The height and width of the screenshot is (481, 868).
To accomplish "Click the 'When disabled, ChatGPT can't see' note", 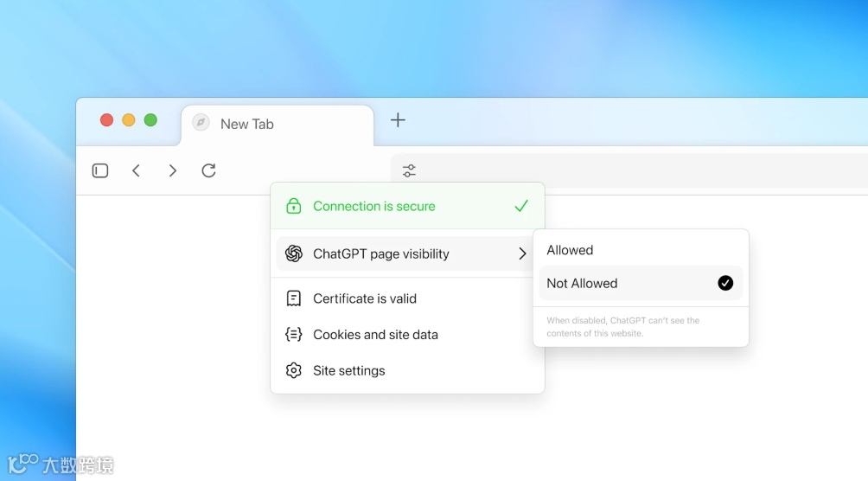I will click(622, 327).
